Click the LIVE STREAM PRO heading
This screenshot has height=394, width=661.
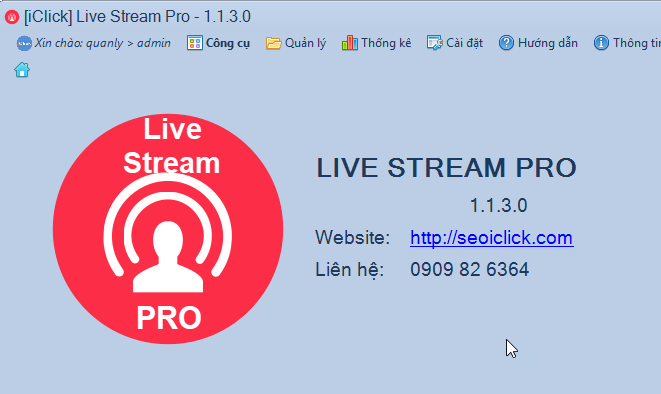coord(446,168)
